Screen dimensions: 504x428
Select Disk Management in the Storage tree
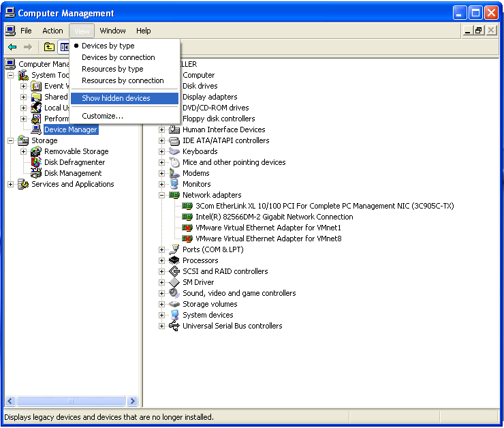tap(73, 173)
